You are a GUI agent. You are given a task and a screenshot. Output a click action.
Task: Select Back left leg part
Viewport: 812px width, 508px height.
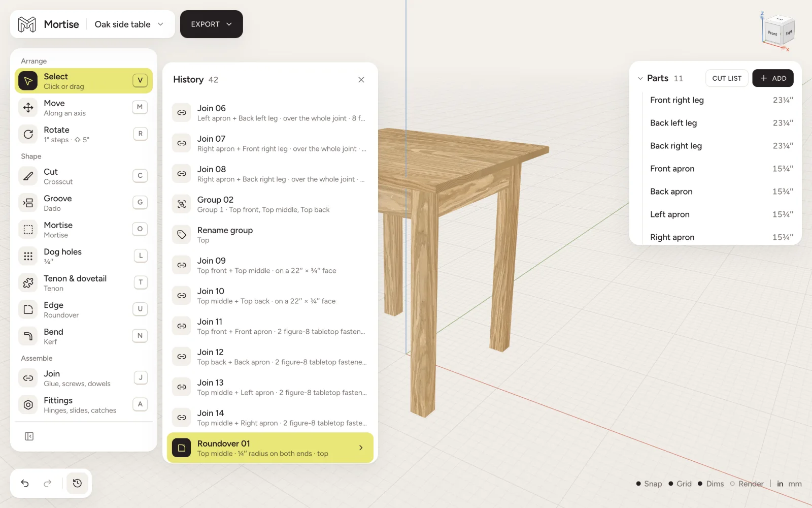pyautogui.click(x=721, y=123)
